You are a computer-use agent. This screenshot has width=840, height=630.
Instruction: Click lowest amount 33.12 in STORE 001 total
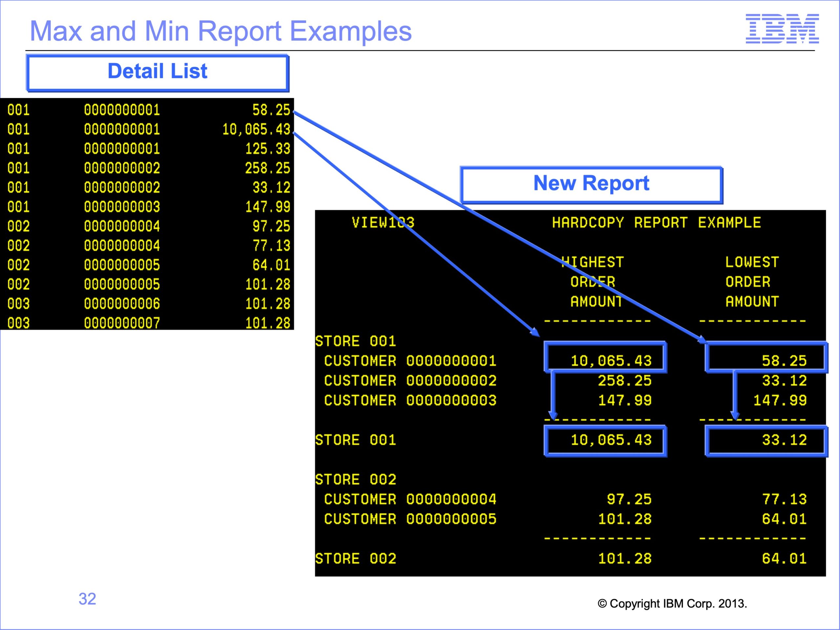point(785,440)
